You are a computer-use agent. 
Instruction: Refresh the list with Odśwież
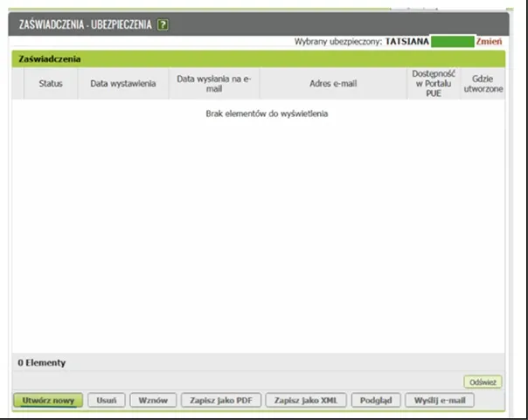(x=483, y=382)
